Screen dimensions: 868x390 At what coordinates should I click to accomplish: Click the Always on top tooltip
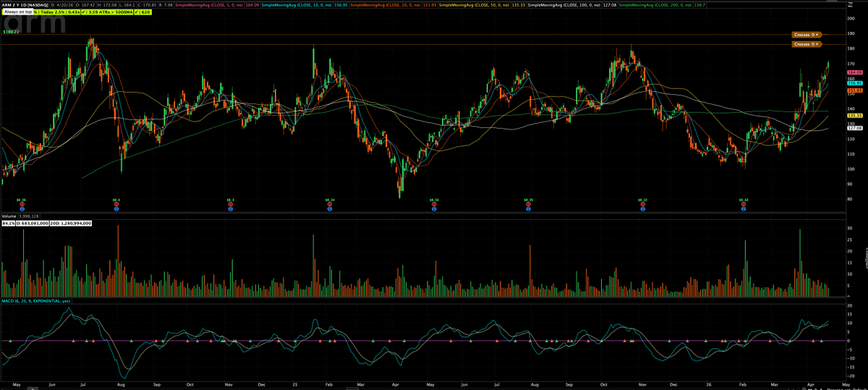tap(18, 12)
